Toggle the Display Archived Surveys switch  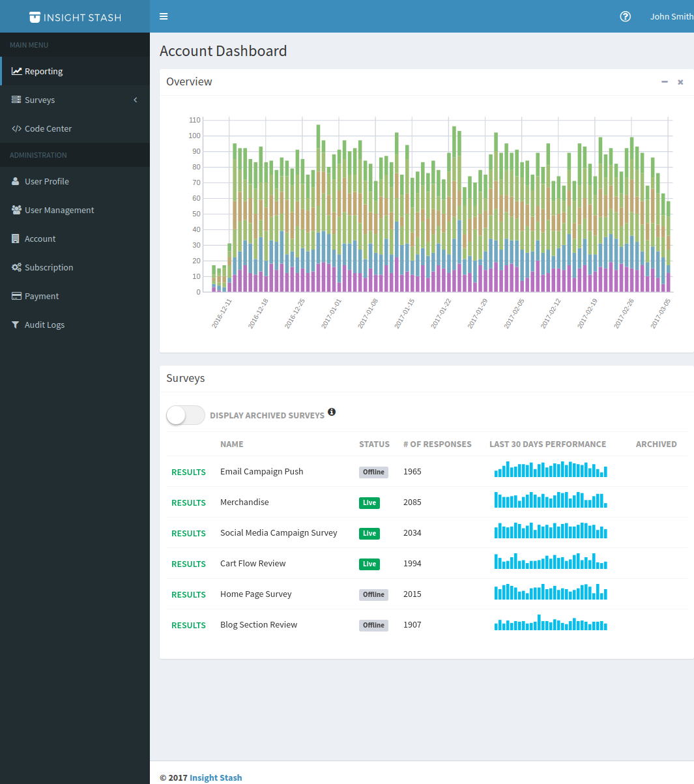pyautogui.click(x=186, y=415)
